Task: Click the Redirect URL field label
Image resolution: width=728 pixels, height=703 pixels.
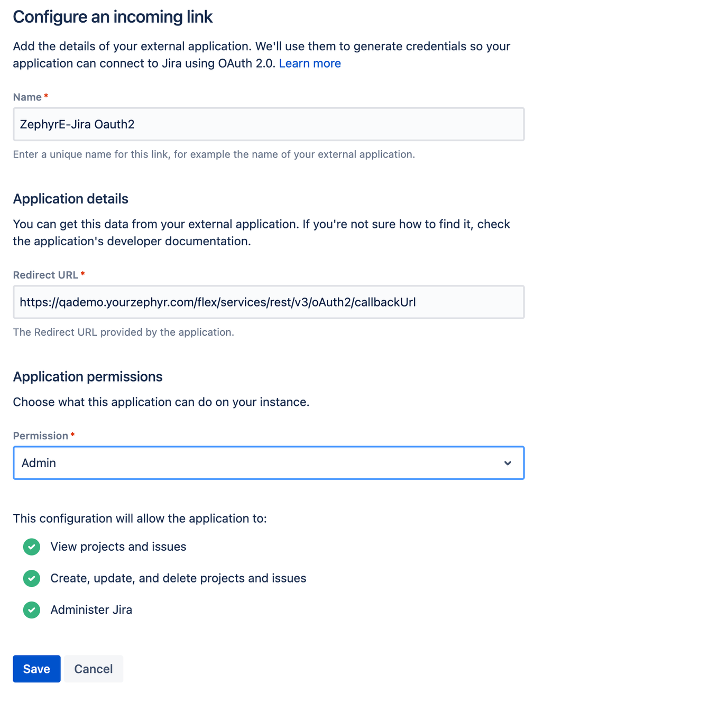Action: tap(45, 275)
